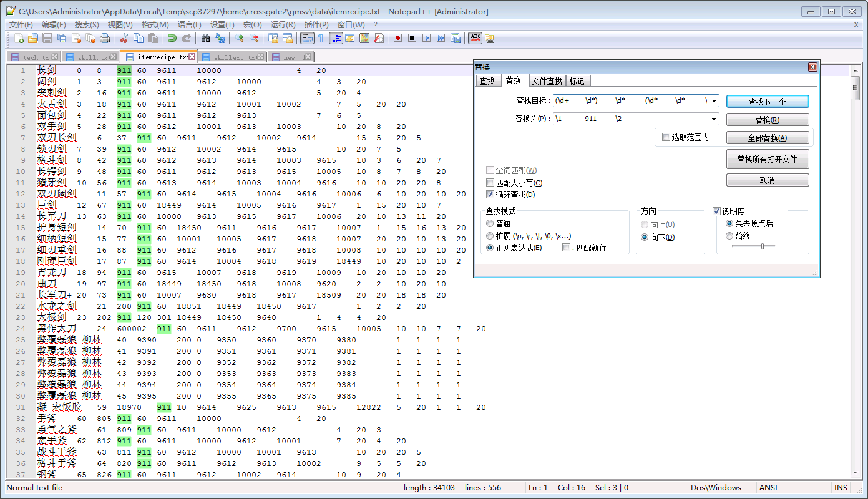Open Find via the binoculars icon
868x499 pixels.
(205, 39)
